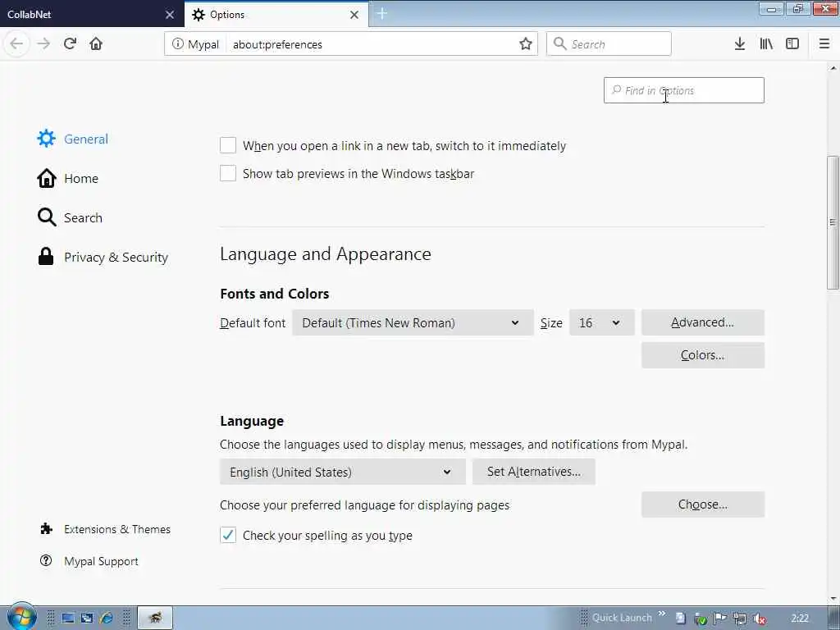The width and height of the screenshot is (840, 630).
Task: Select the Options tab
Action: [x=276, y=15]
